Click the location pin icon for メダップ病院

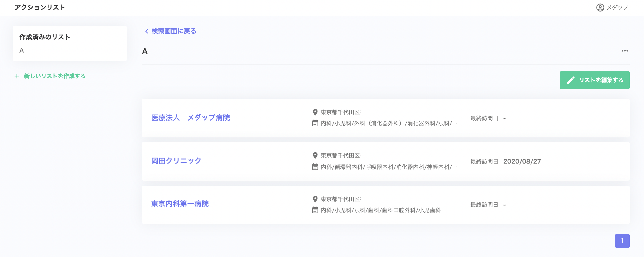(x=315, y=112)
